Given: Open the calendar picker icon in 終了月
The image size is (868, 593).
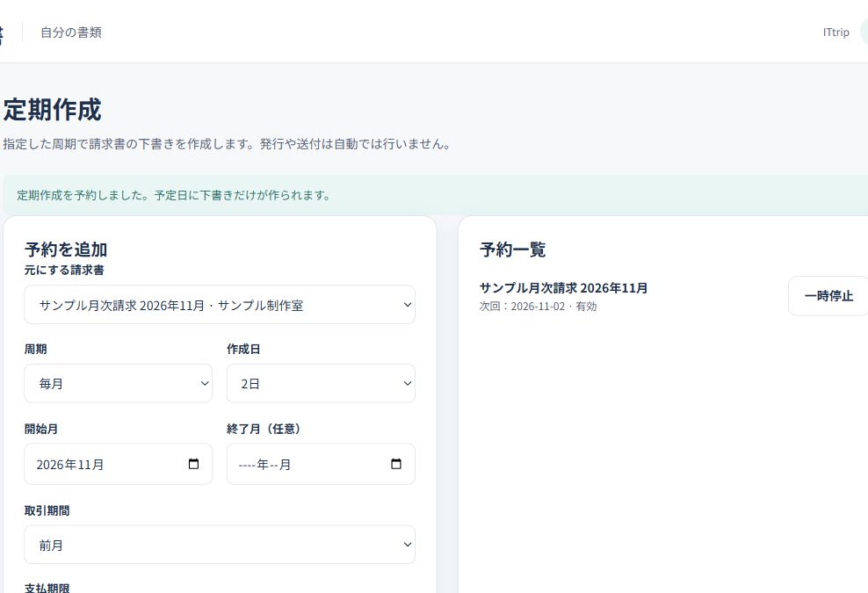Looking at the screenshot, I should click(396, 464).
